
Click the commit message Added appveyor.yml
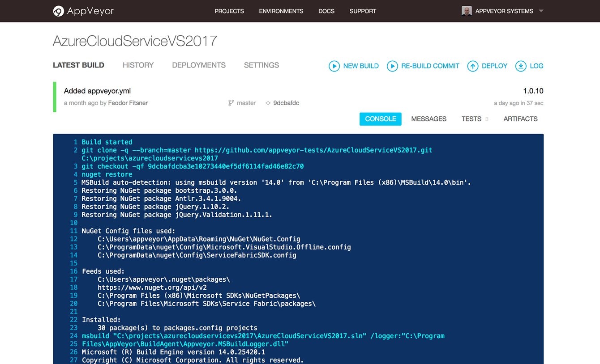point(97,91)
